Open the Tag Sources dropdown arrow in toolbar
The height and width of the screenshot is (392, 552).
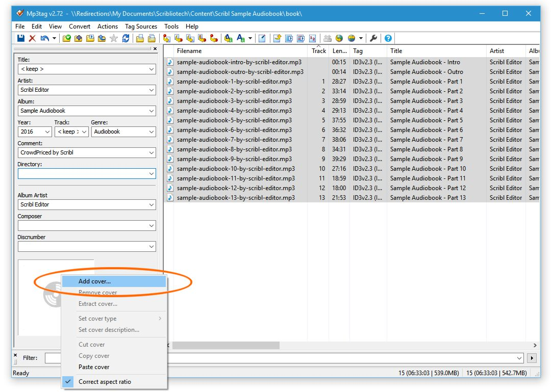(x=361, y=38)
